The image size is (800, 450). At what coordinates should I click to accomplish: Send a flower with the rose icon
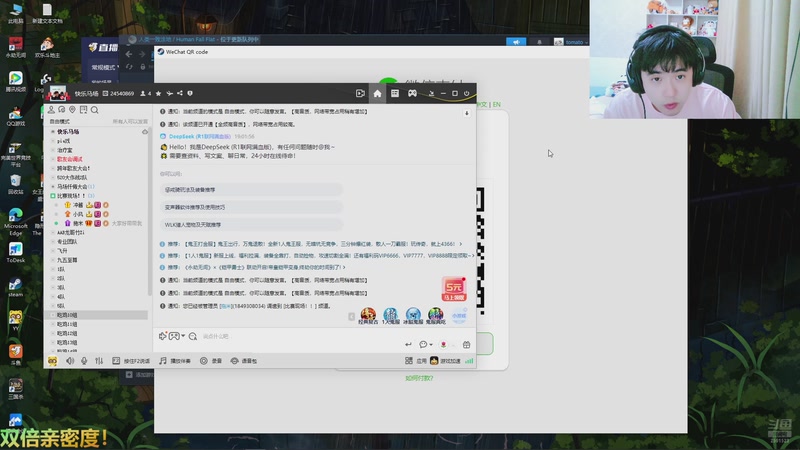443,345
